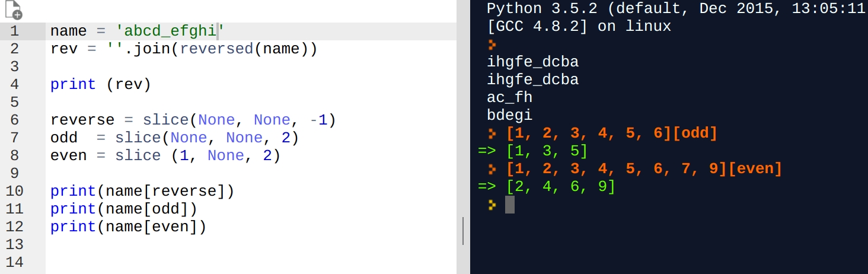This screenshot has width=868, height=274.
Task: Select line number 6 in the gutter
Action: (14, 120)
